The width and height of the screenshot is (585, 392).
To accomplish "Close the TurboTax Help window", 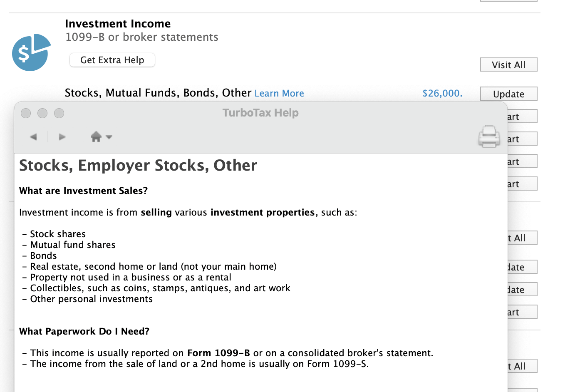I will 26,113.
